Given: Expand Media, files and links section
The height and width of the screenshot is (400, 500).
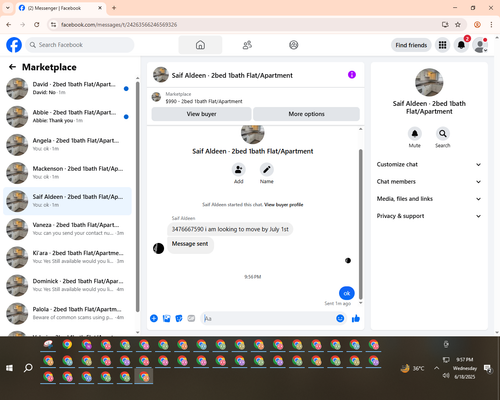Looking at the screenshot, I should (429, 199).
